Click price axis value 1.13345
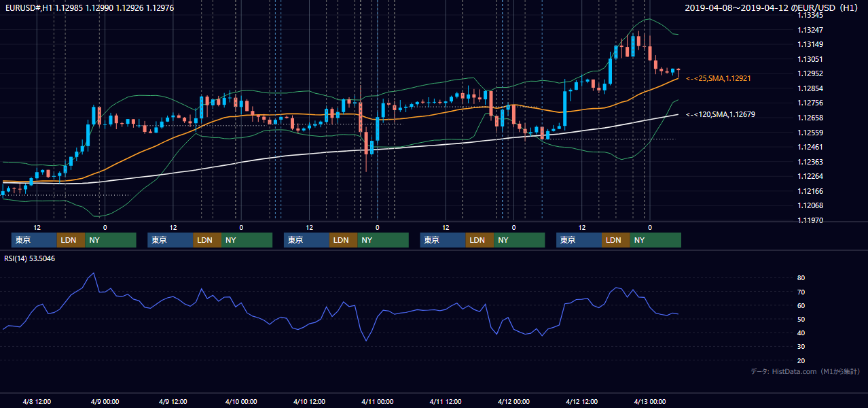Viewport: 868px width, 408px height. click(x=810, y=15)
